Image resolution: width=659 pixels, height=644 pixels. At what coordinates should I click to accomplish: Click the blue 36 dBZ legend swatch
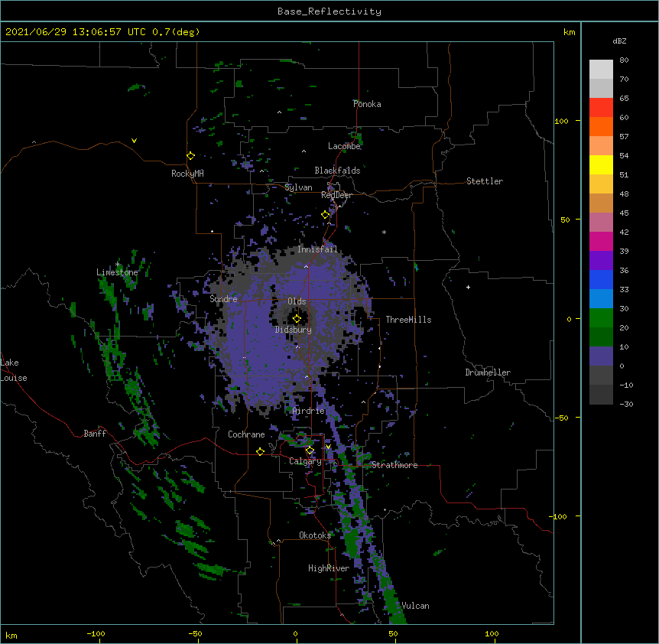[x=601, y=279]
